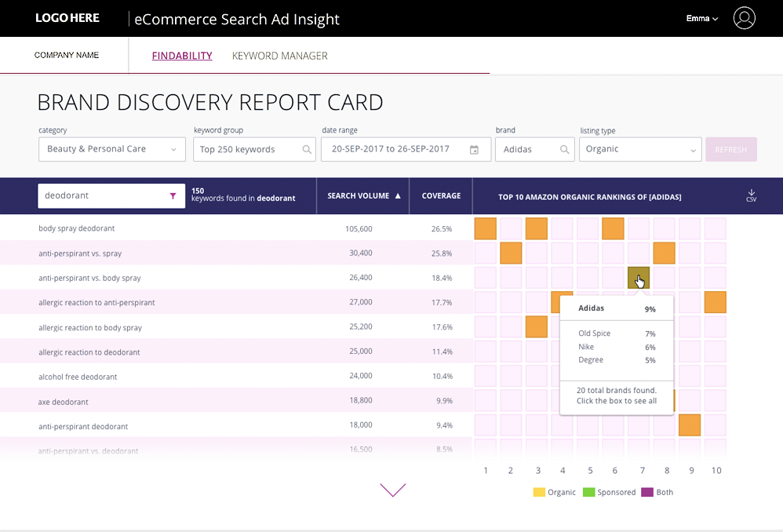Click the filter funnel icon beside deodorant

click(173, 196)
